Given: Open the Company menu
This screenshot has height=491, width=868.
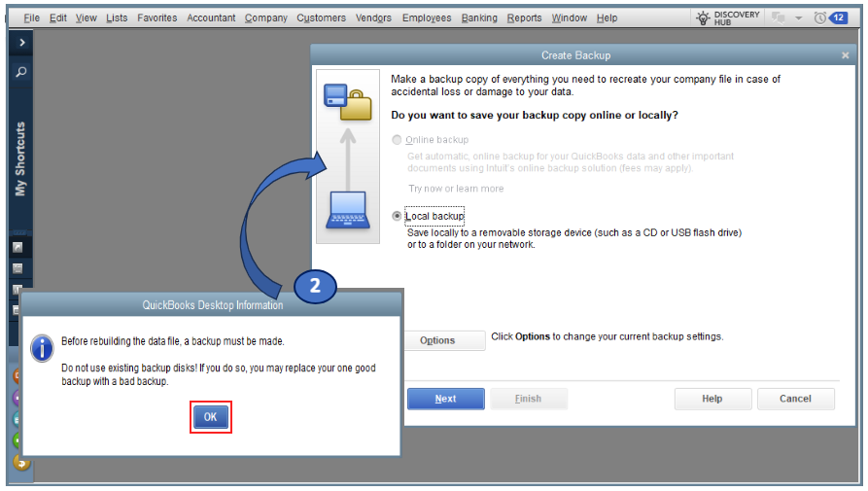Looking at the screenshot, I should (266, 18).
